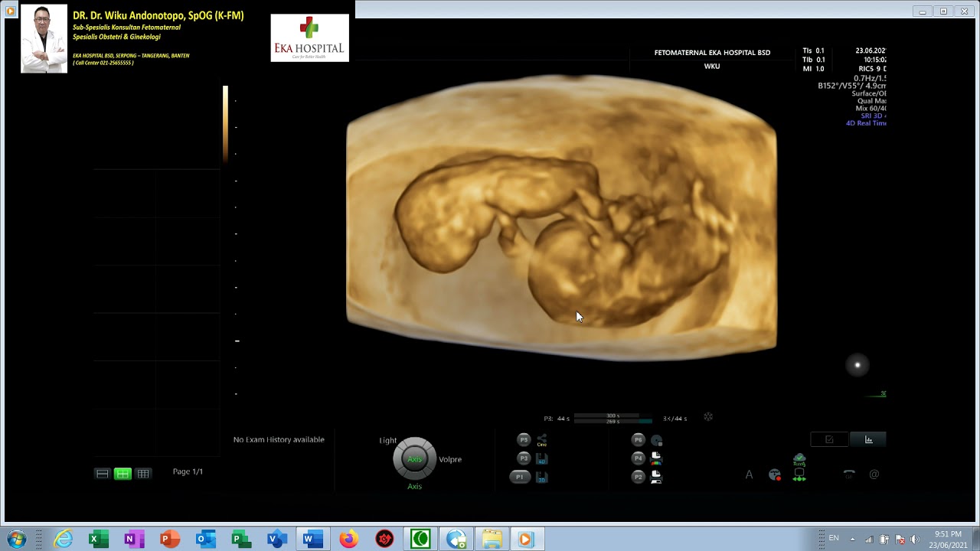Image resolution: width=980 pixels, height=551 pixels.
Task: Open OneNote from the taskbar
Action: click(x=134, y=540)
